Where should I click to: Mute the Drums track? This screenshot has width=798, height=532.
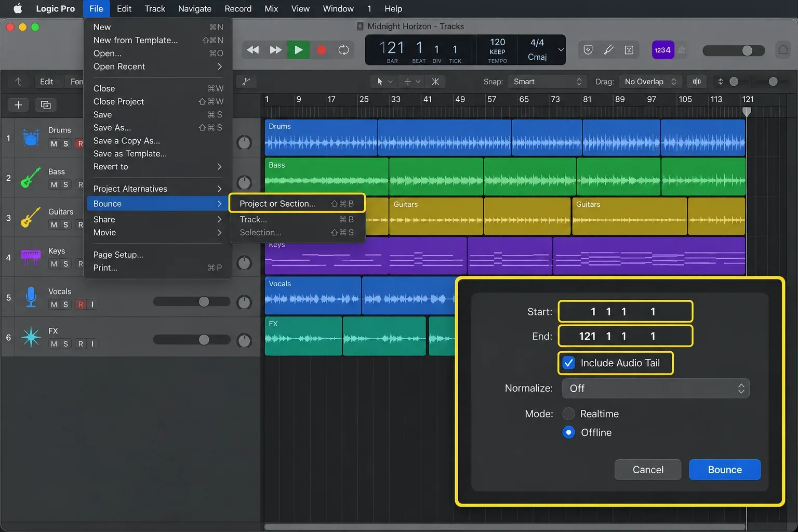coord(54,144)
